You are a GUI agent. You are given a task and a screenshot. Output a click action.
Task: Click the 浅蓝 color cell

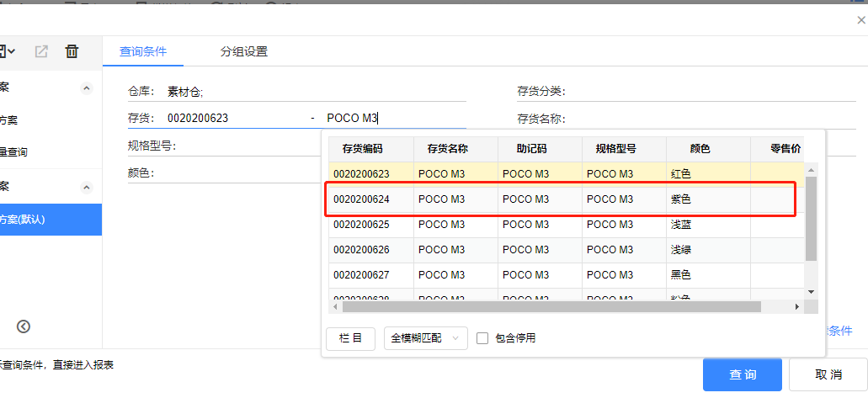click(709, 225)
